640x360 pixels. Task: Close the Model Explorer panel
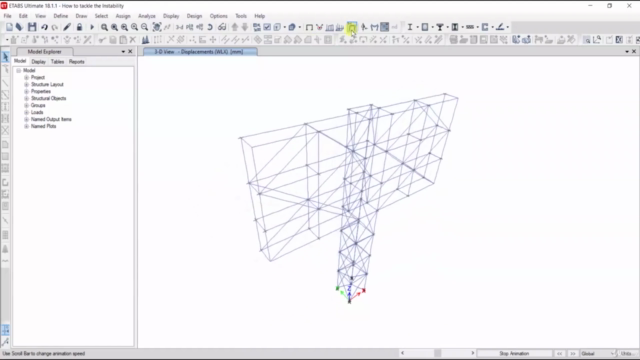(130, 51)
